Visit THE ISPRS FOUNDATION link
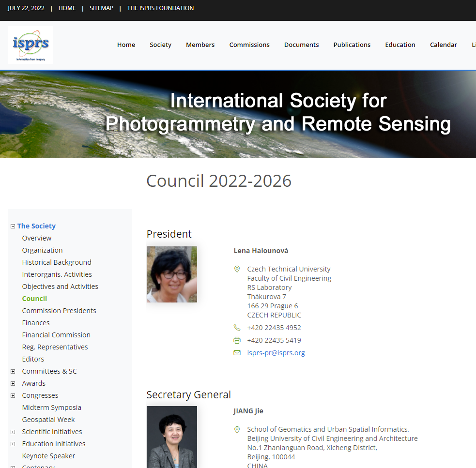The image size is (476, 468). [161, 8]
